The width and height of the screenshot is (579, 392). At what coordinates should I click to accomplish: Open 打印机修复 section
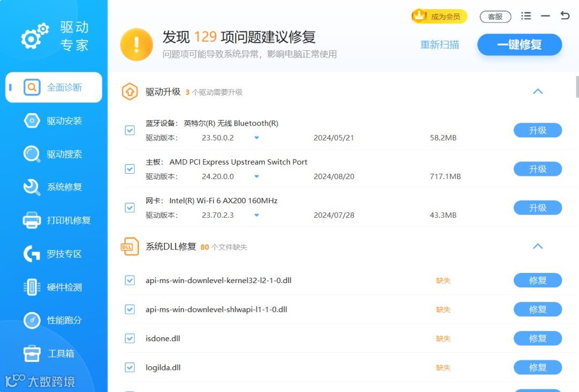click(x=54, y=220)
